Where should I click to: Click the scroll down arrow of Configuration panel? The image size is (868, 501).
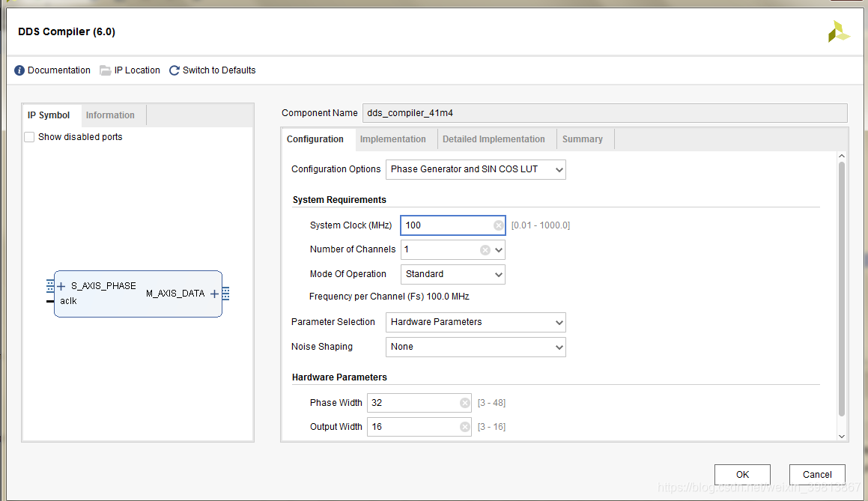click(x=842, y=437)
